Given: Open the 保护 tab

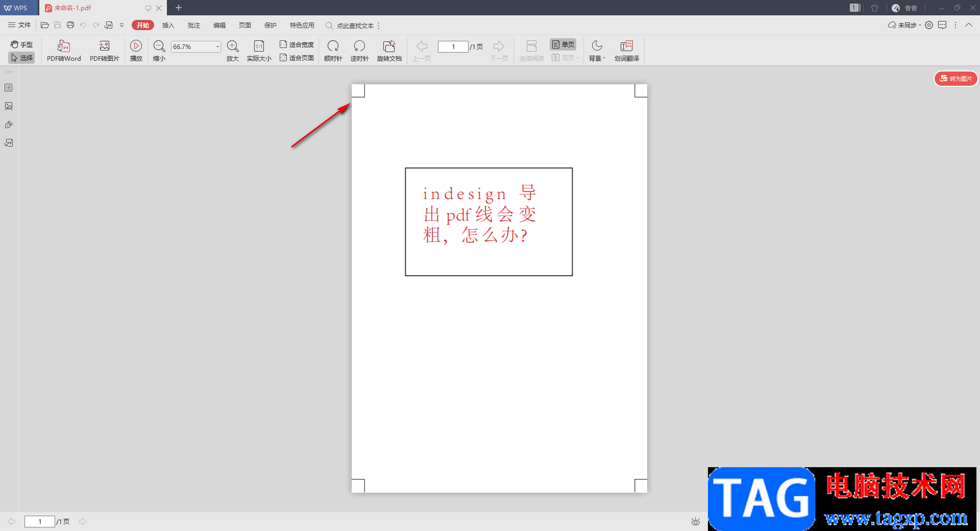Looking at the screenshot, I should [x=271, y=25].
